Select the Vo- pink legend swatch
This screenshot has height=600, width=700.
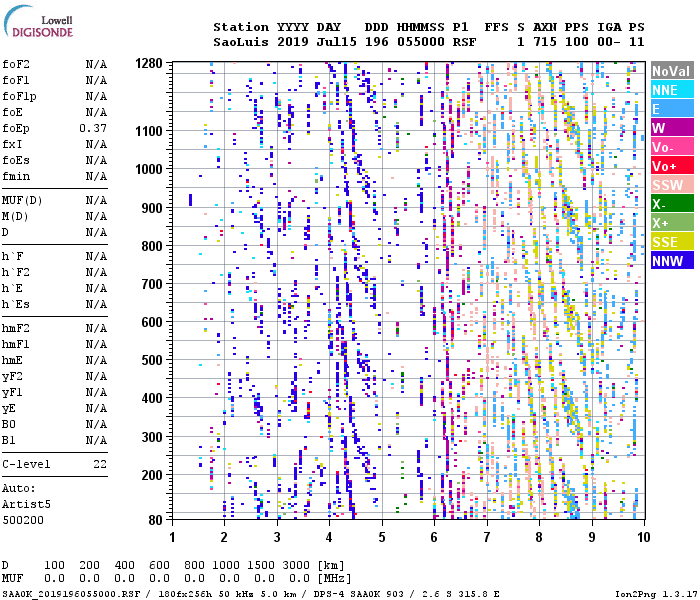tap(672, 146)
